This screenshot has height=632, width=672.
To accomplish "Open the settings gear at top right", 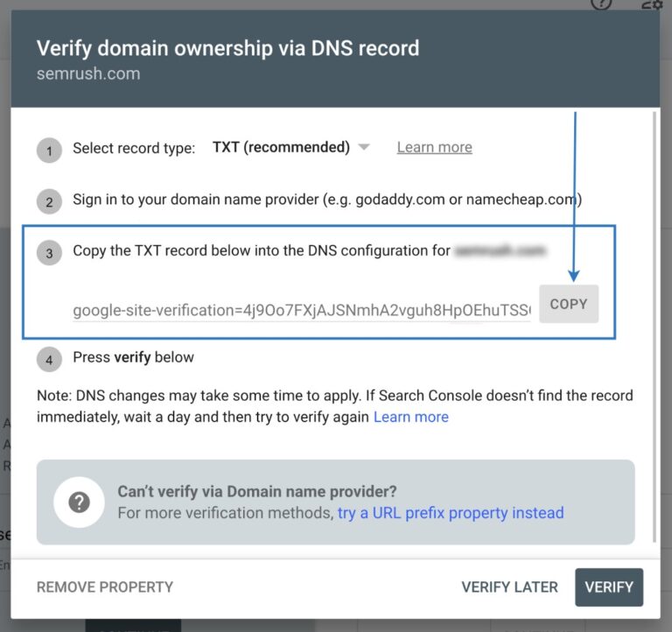I will tap(651, 4).
